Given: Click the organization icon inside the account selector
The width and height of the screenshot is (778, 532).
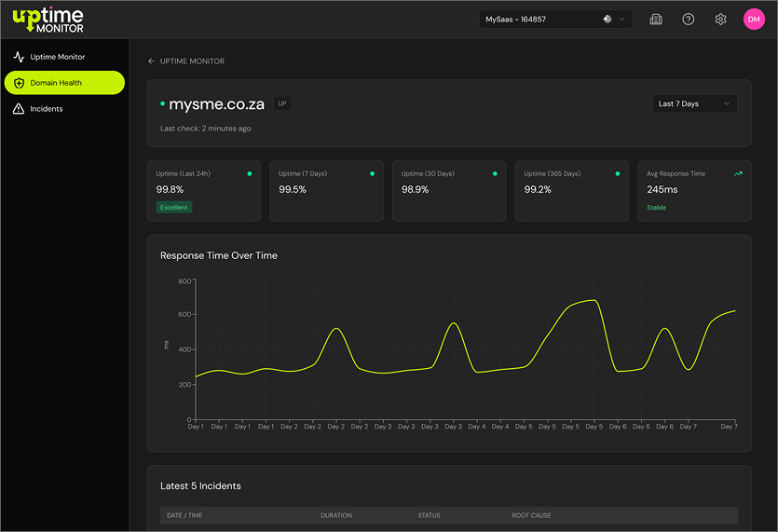Looking at the screenshot, I should click(607, 20).
